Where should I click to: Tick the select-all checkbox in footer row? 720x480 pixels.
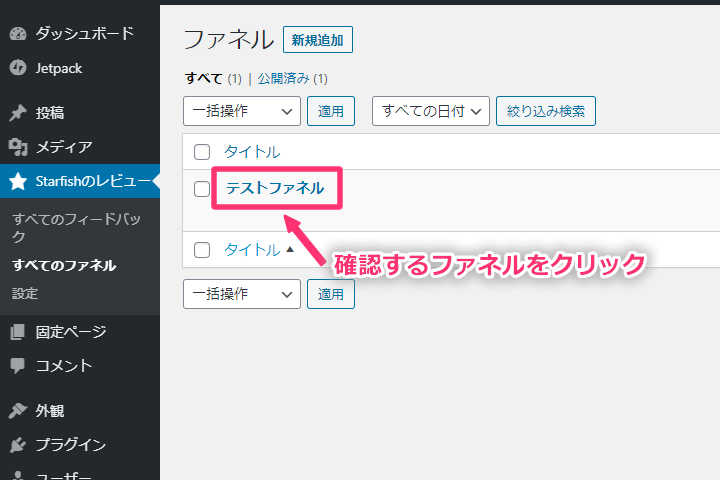tap(202, 250)
